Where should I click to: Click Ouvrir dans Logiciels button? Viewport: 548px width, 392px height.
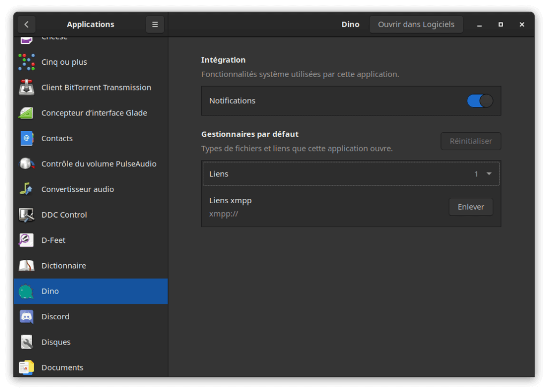(x=416, y=25)
